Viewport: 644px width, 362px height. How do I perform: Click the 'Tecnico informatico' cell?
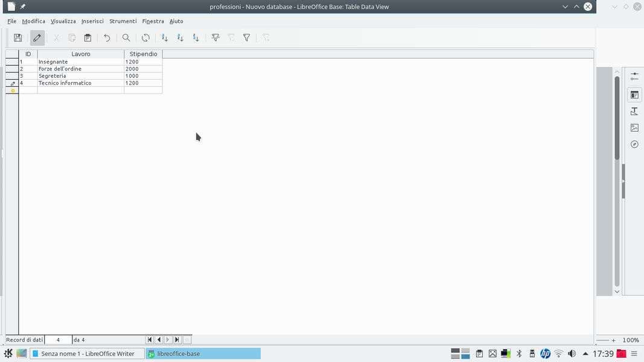[80, 83]
